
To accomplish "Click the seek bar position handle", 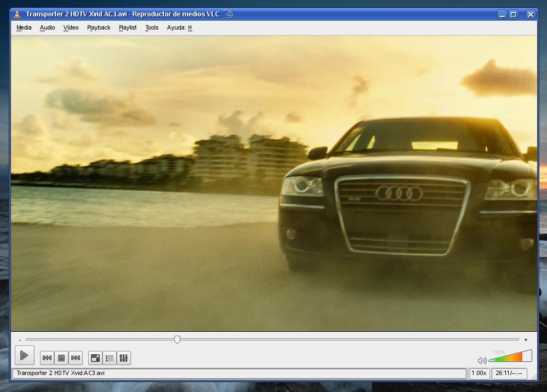I will click(177, 339).
